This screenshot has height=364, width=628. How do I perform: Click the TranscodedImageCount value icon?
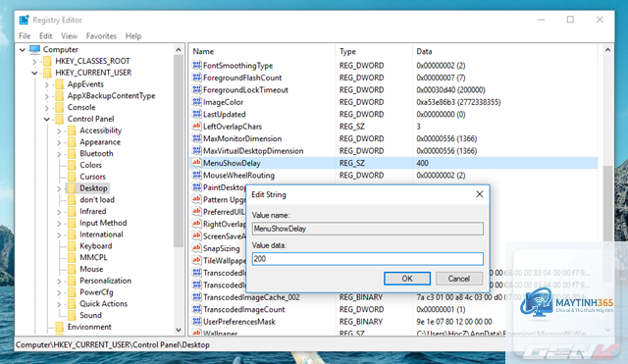click(196, 309)
